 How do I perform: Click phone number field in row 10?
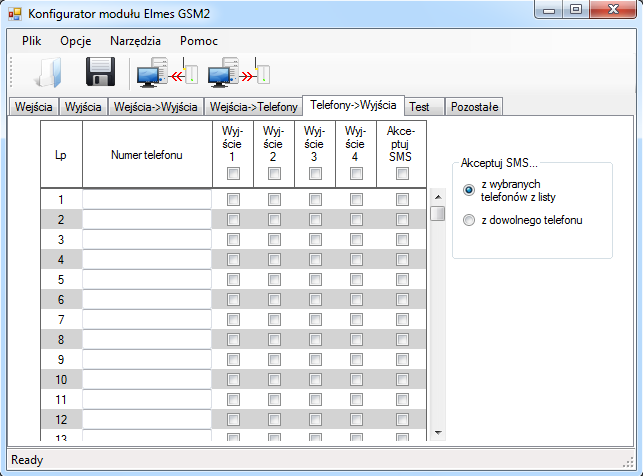[147, 380]
